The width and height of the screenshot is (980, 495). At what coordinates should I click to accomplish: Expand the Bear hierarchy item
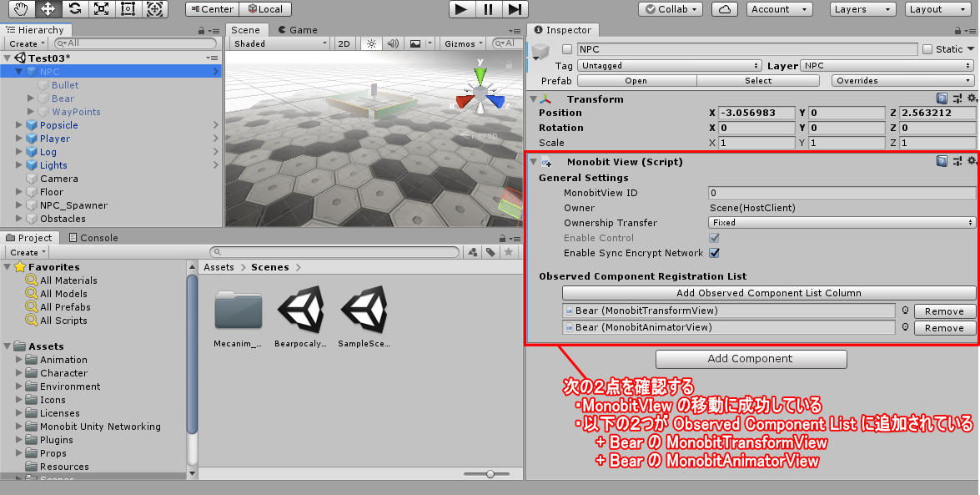pyautogui.click(x=31, y=98)
